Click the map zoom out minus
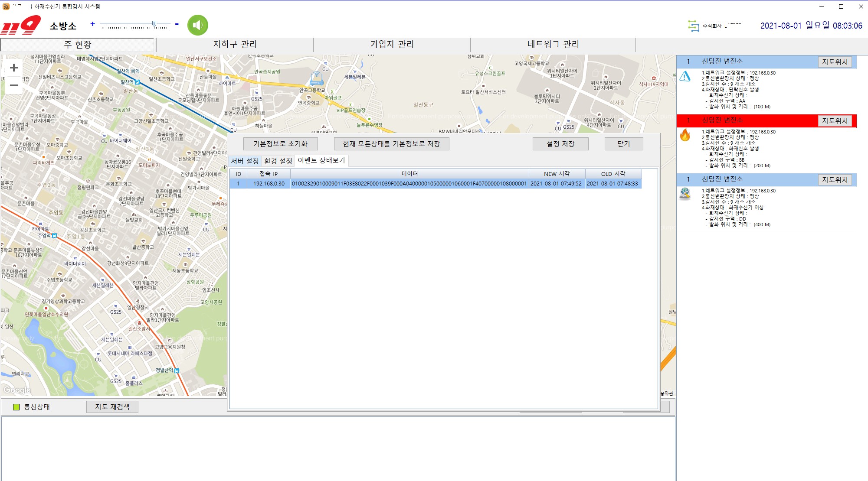Screen dimensions: 868x481 pos(14,85)
